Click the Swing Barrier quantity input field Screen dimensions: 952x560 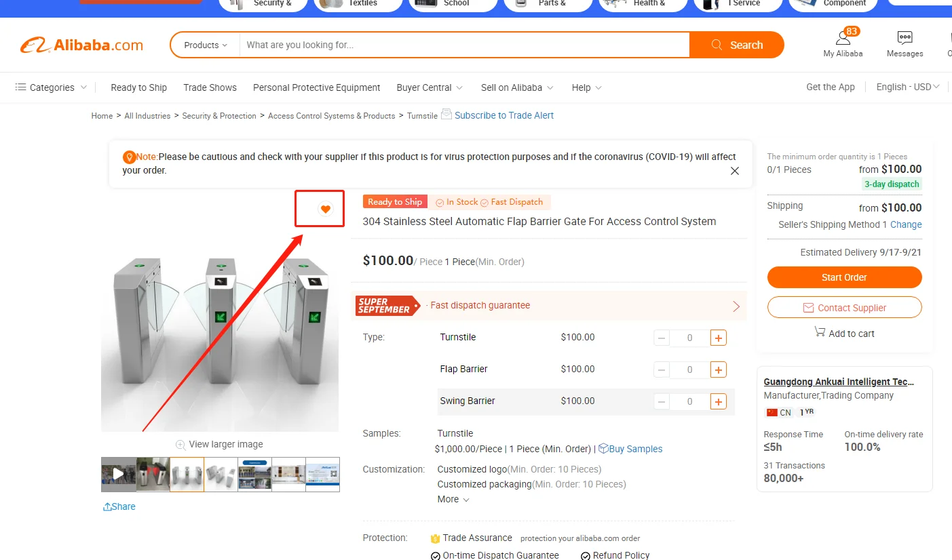click(x=689, y=401)
